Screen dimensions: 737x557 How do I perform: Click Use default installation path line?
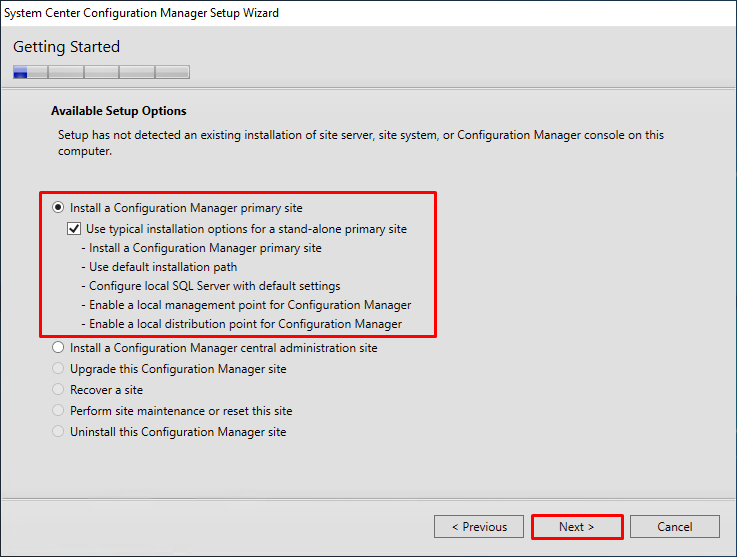(159, 267)
